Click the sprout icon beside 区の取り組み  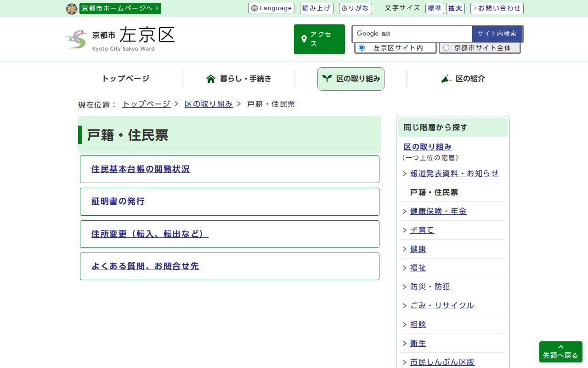(327, 79)
